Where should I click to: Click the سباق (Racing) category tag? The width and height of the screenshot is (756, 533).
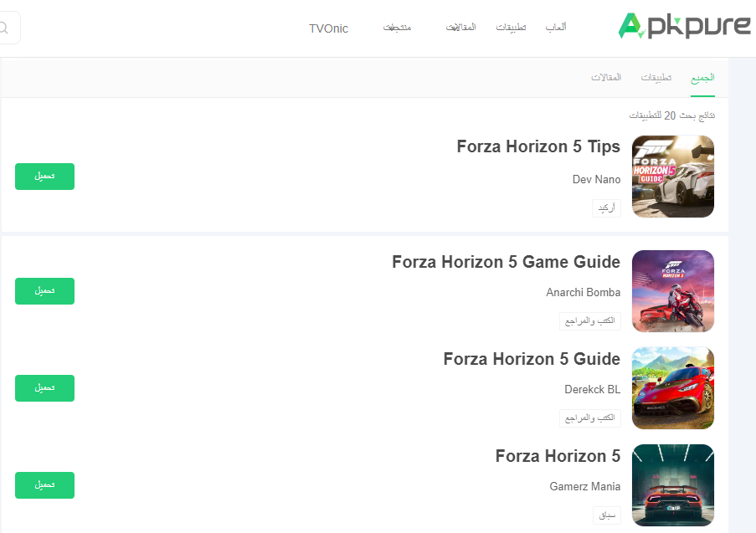607,515
